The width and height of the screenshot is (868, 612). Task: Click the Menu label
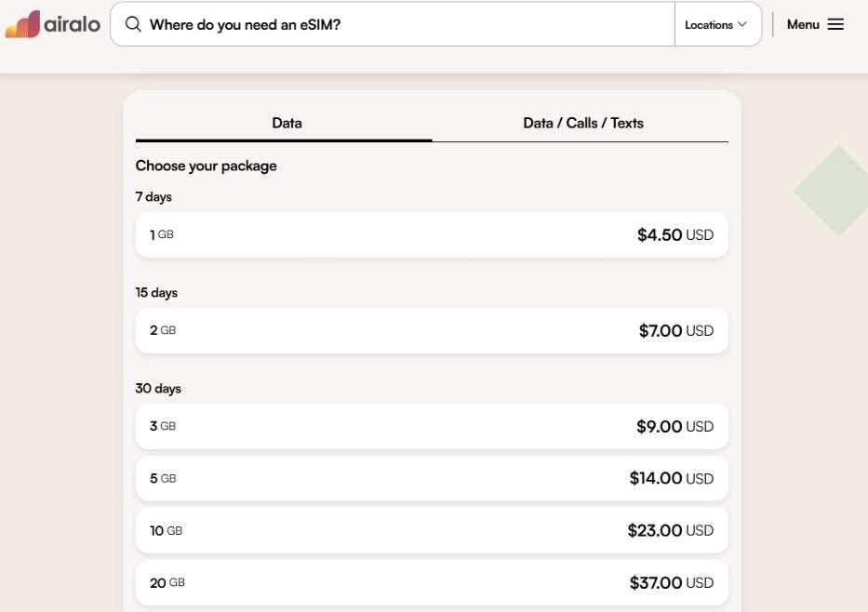click(803, 24)
